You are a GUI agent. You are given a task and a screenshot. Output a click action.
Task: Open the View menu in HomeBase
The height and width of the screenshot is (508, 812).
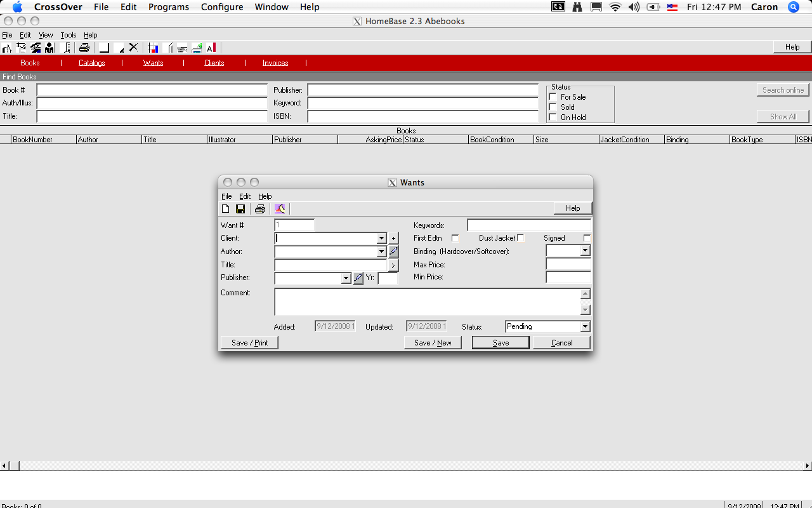click(x=46, y=35)
